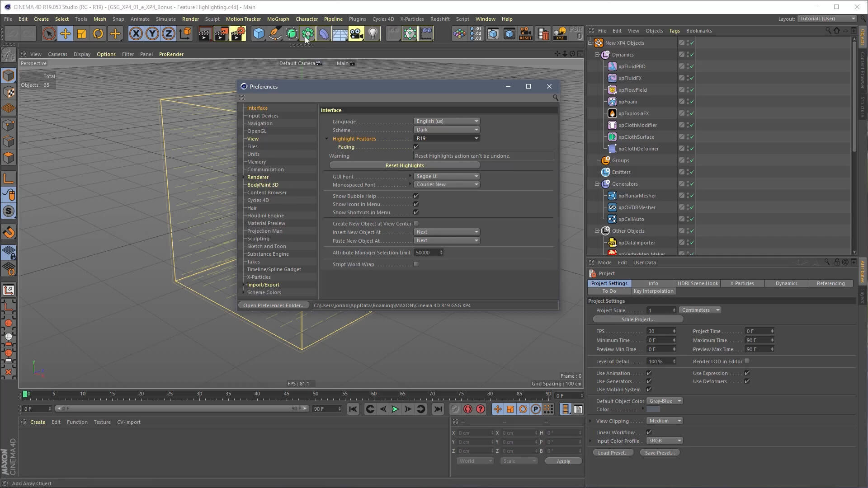
Task: Open the Scheme dropdown
Action: (x=446, y=130)
